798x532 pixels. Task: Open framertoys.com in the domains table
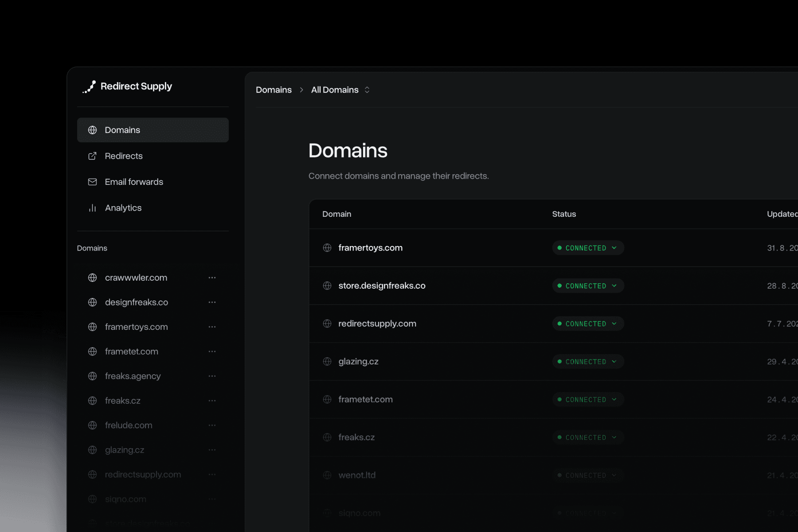click(371, 248)
